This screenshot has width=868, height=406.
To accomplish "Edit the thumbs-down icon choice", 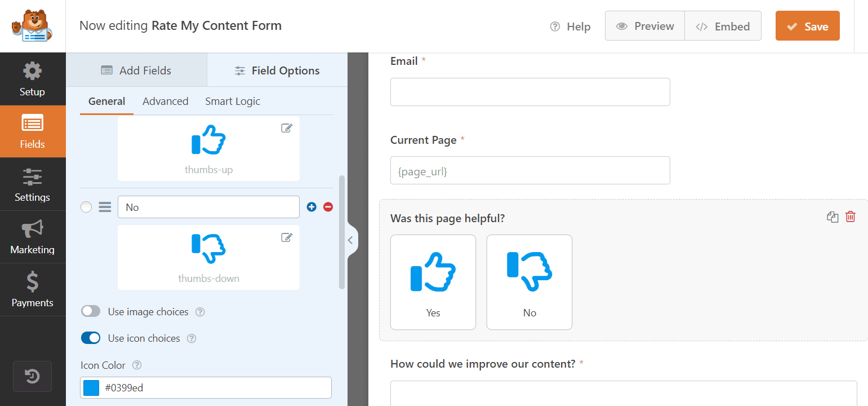I will [287, 237].
